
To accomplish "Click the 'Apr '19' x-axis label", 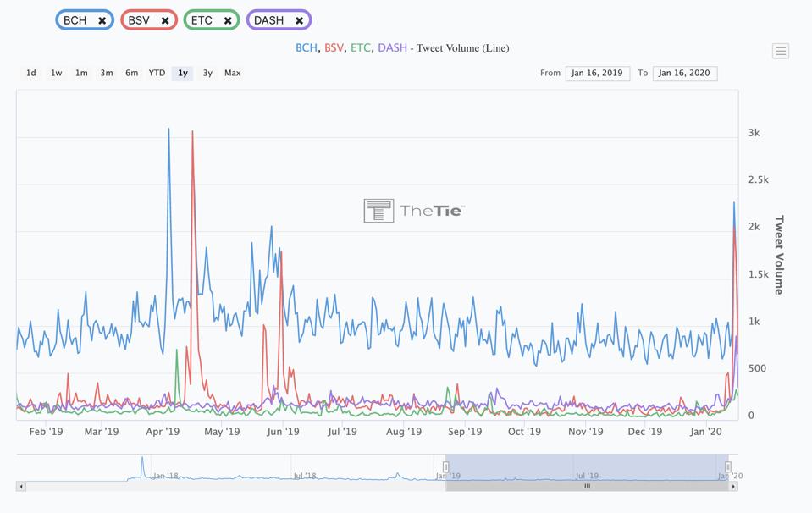I will coord(163,431).
